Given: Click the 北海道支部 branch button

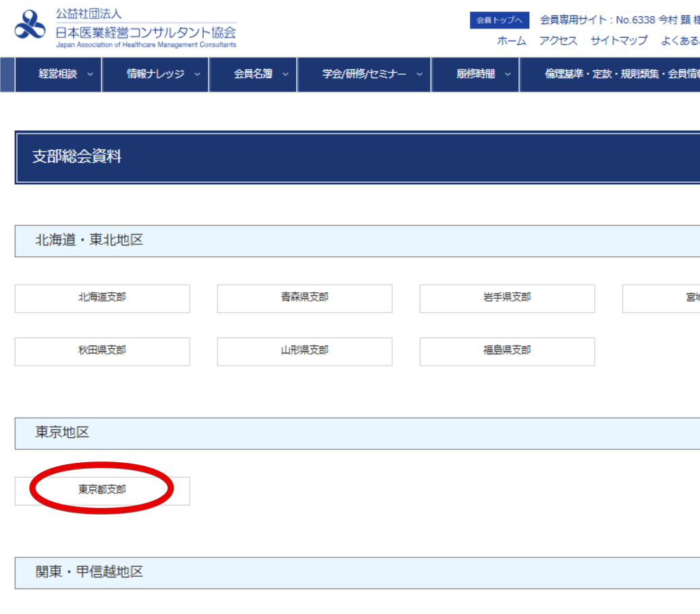Looking at the screenshot, I should click(x=102, y=298).
